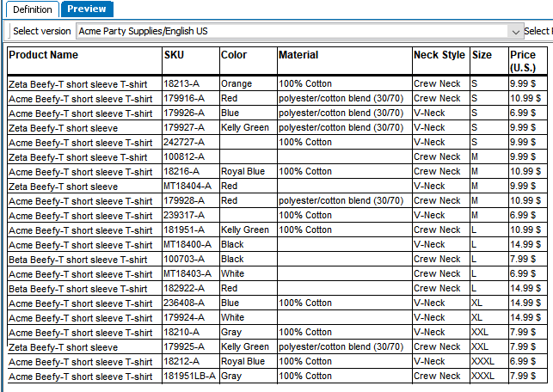Viewport: 553px width, 392px height.
Task: Click the Material column header
Action: coord(298,55)
